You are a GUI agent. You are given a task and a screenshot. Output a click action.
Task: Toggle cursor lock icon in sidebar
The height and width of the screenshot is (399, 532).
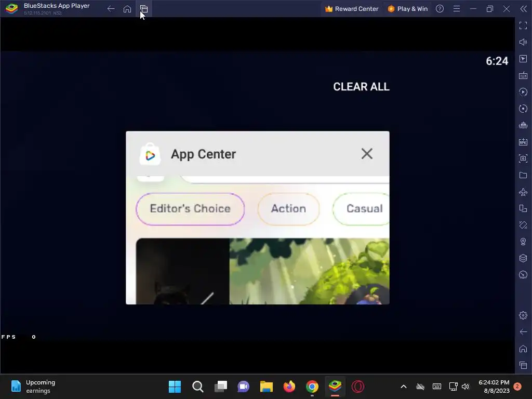(523, 59)
